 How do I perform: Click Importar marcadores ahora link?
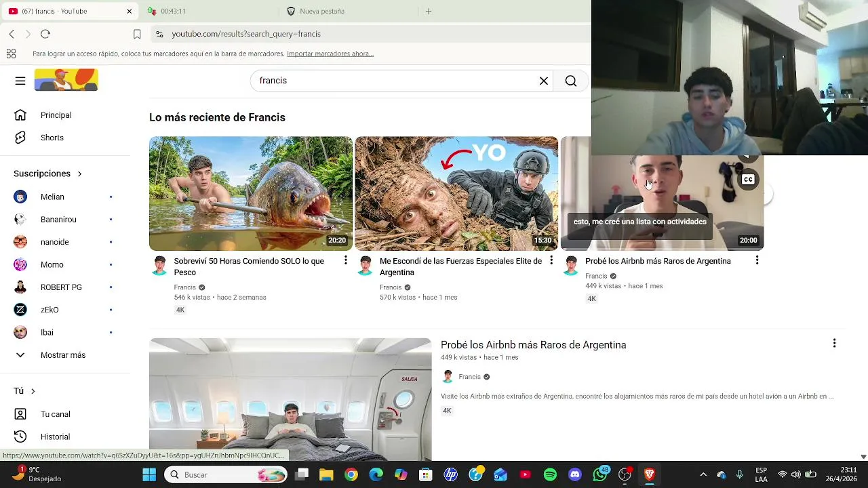pos(330,54)
